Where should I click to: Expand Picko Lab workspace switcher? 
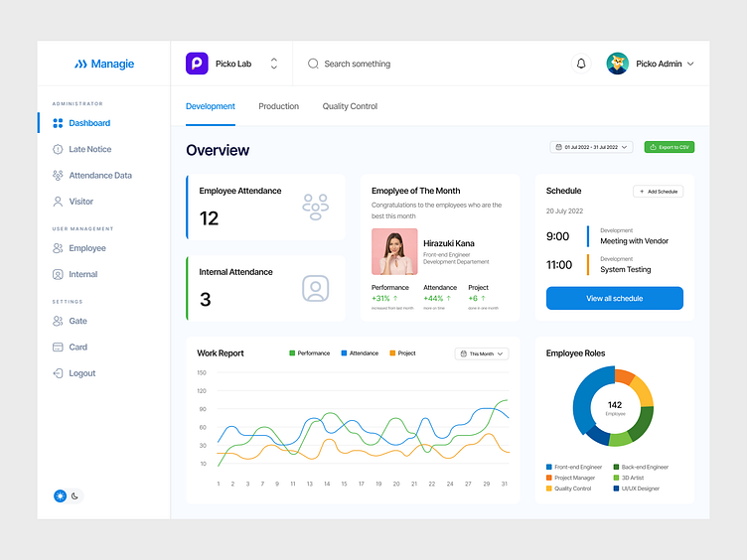pos(274,64)
